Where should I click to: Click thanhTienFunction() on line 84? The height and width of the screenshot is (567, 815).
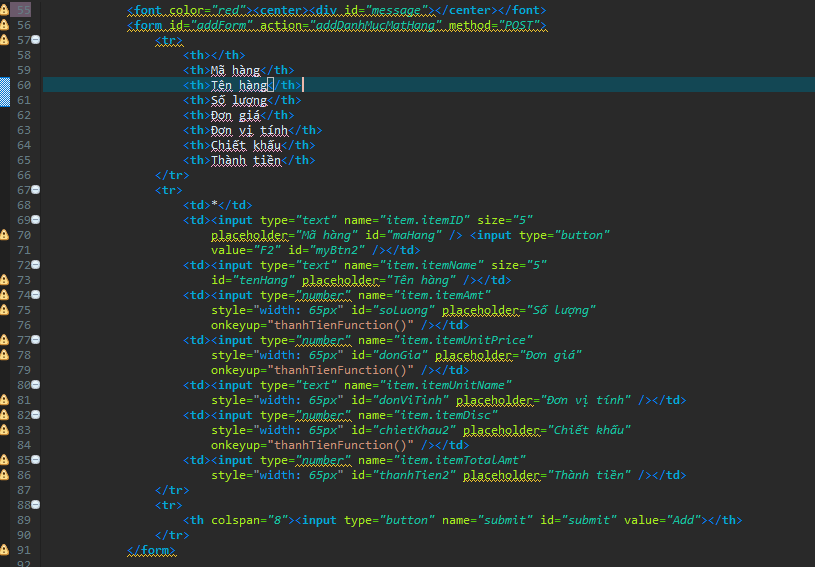pyautogui.click(x=340, y=445)
